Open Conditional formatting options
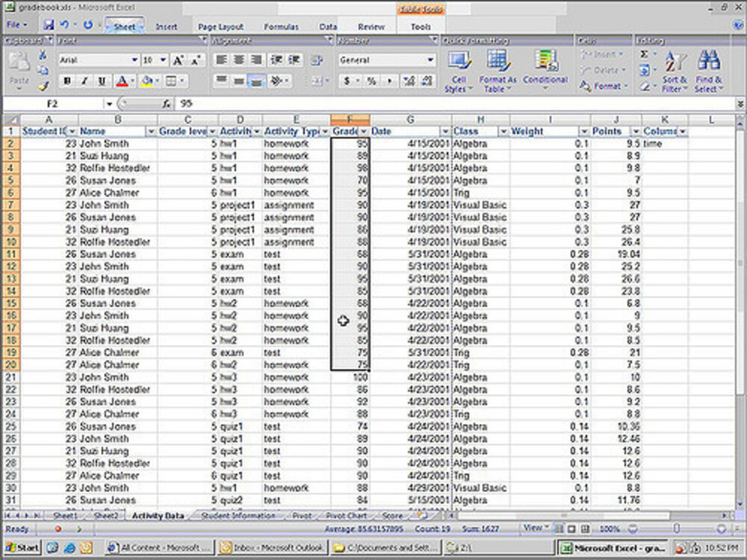Screen dimensions: 747x560 [545, 67]
